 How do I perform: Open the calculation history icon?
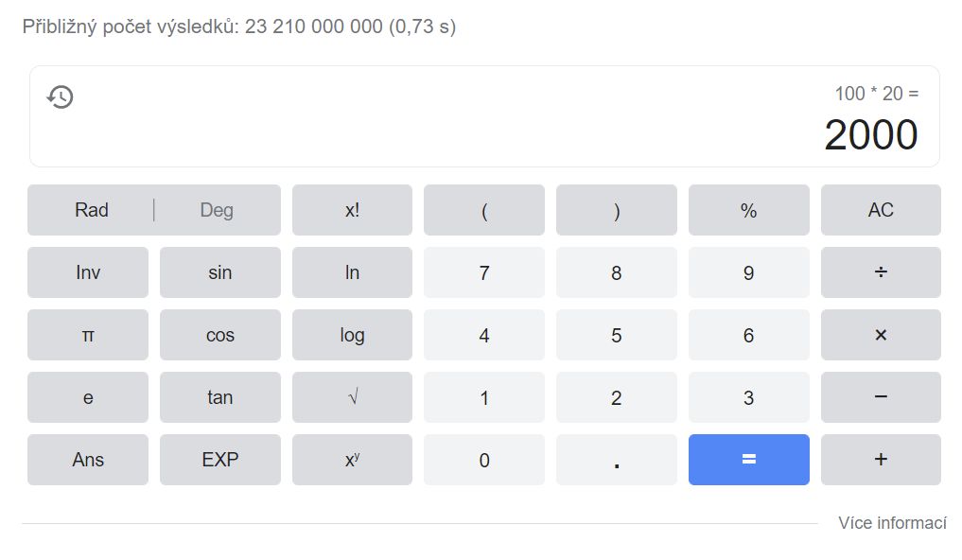point(61,96)
